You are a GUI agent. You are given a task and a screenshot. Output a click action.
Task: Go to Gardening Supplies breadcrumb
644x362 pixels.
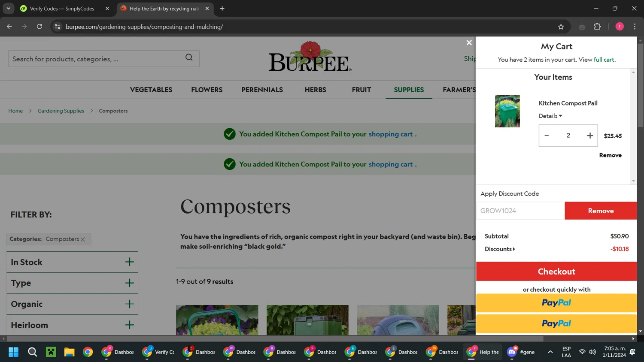pos(61,111)
